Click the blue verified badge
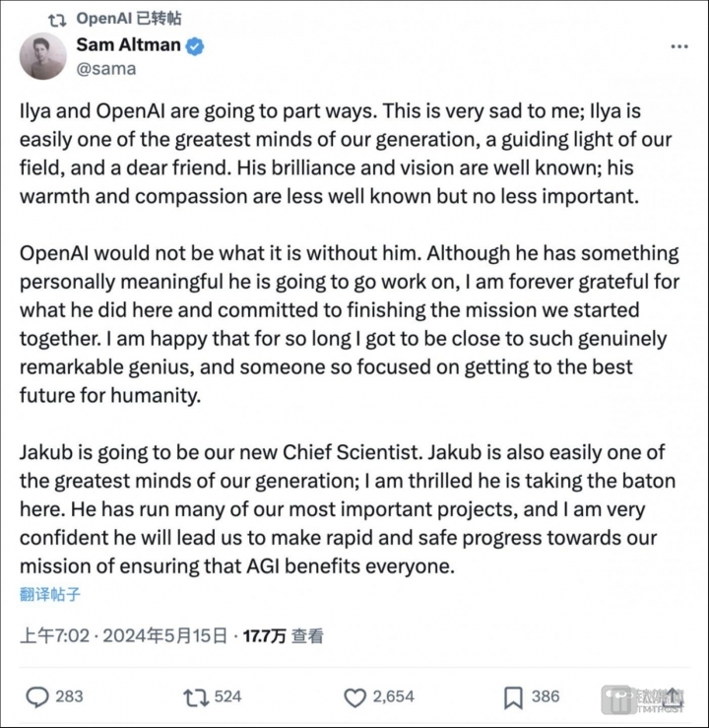The image size is (709, 728). 195,45
